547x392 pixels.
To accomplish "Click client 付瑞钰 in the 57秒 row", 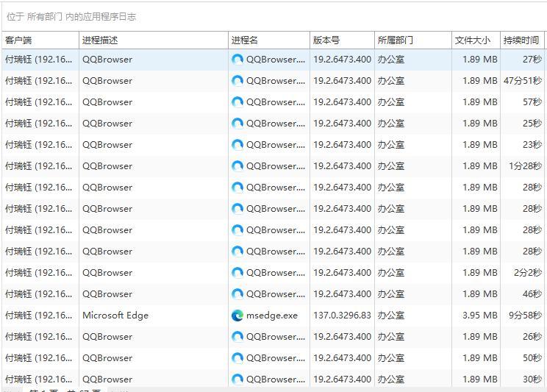I will coord(39,102).
